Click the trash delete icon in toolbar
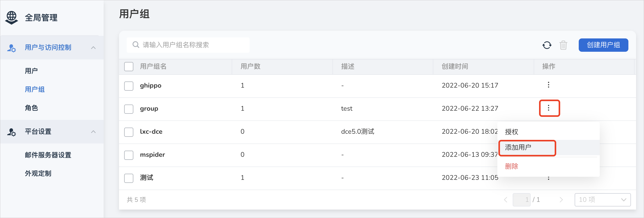 pos(563,45)
